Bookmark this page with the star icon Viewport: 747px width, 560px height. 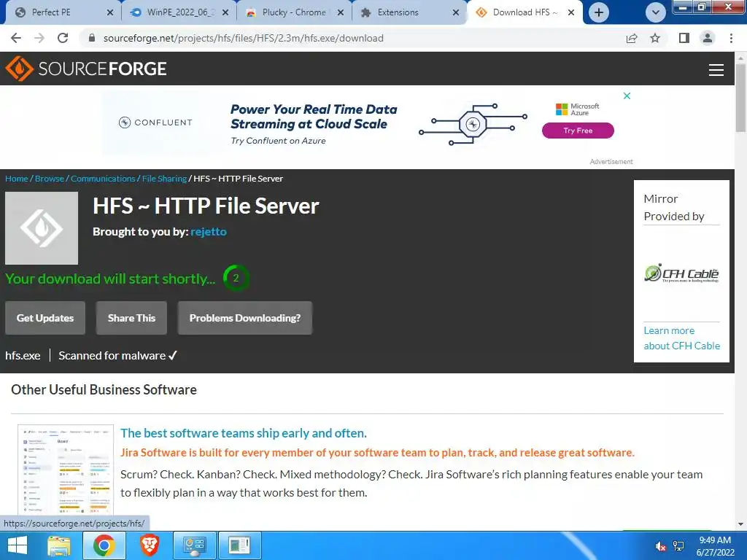click(x=655, y=38)
